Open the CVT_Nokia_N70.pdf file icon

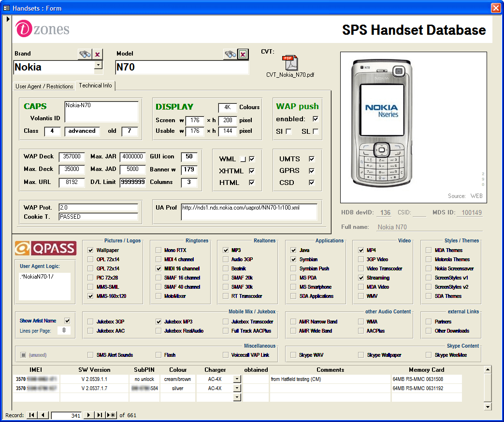click(290, 63)
